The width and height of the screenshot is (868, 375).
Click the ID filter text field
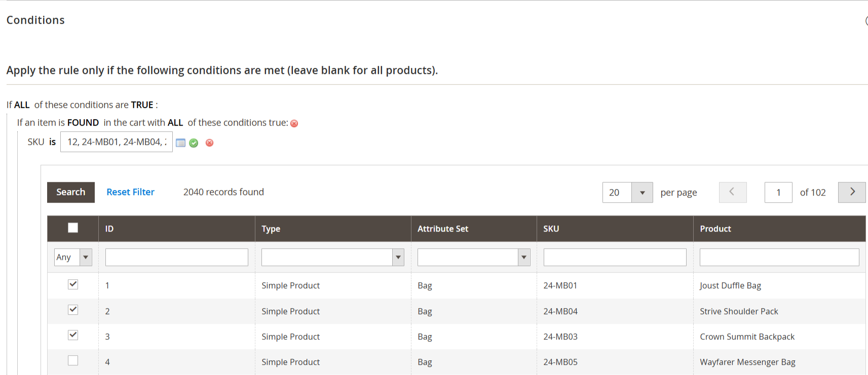tap(176, 257)
